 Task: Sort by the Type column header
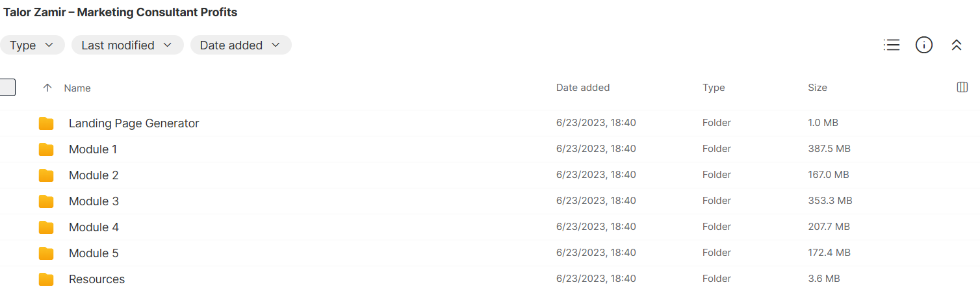pyautogui.click(x=714, y=88)
